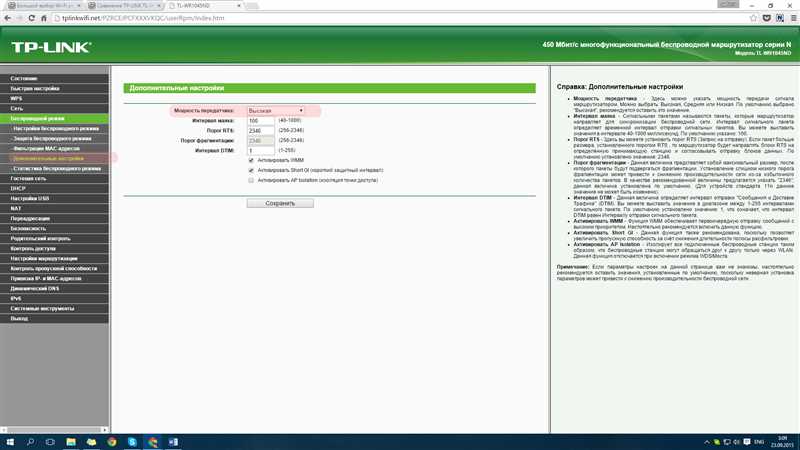Bookmark this page with the star icon
The width and height of the screenshot is (800, 450).
coord(753,18)
